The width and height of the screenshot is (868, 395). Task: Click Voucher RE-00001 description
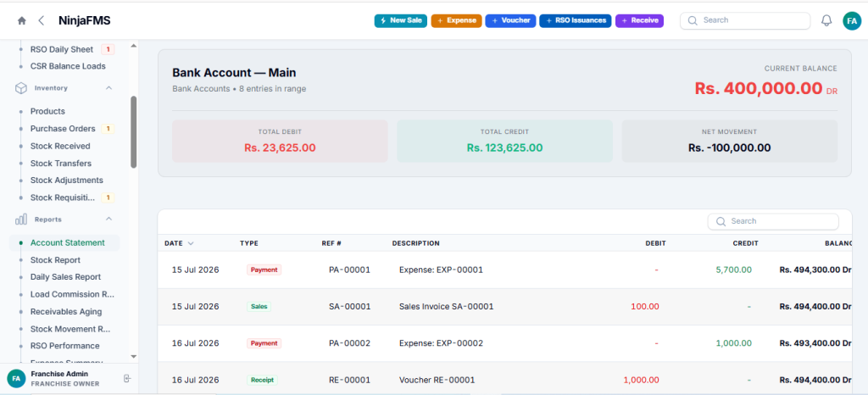tap(437, 380)
